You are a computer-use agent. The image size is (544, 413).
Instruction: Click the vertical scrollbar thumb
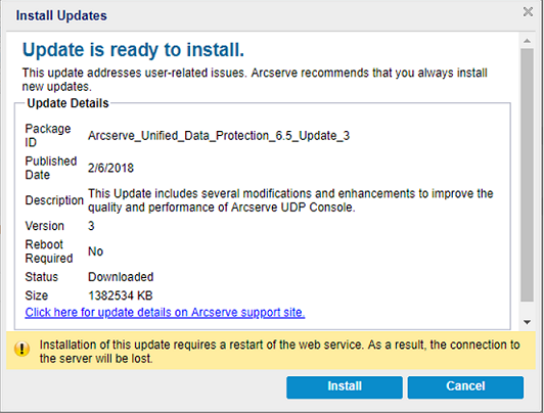pos(527,175)
